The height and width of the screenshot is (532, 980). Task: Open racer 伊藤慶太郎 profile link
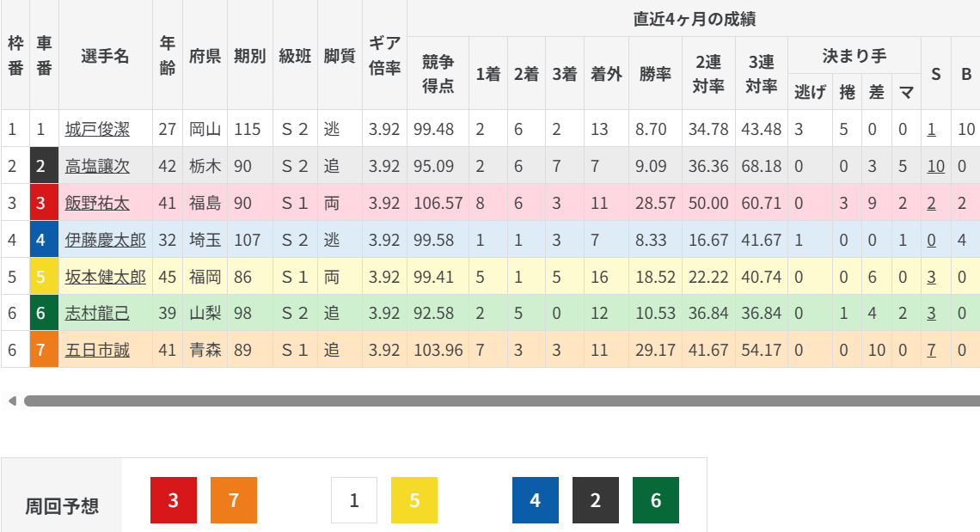pos(105,241)
